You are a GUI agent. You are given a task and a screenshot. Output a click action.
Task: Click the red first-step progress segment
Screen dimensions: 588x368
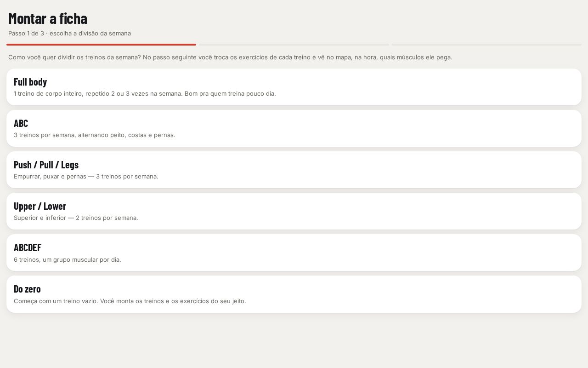pos(101,45)
